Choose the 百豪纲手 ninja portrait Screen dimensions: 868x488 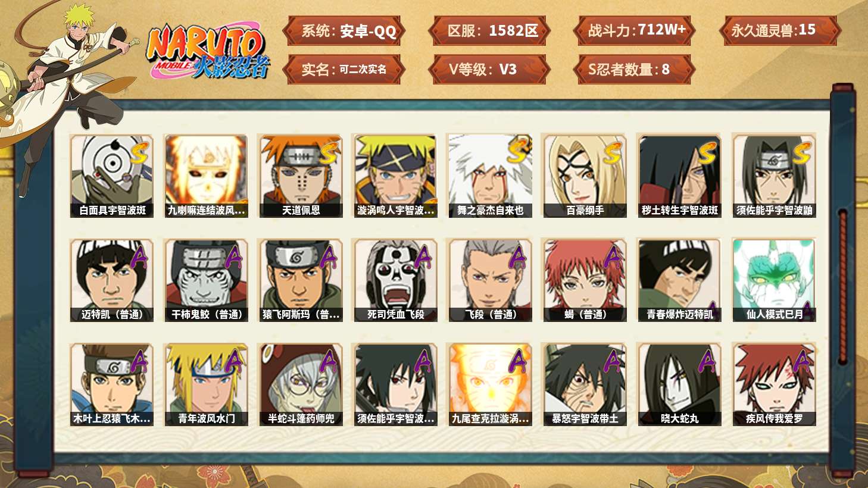point(585,176)
